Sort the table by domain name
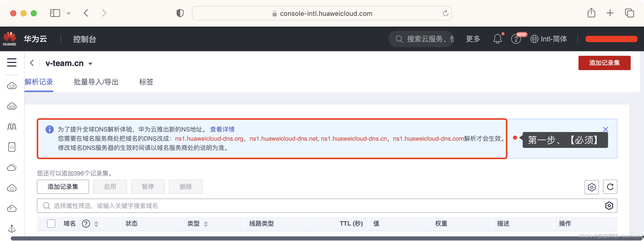Screen dimensions: 644x241 click(96, 224)
